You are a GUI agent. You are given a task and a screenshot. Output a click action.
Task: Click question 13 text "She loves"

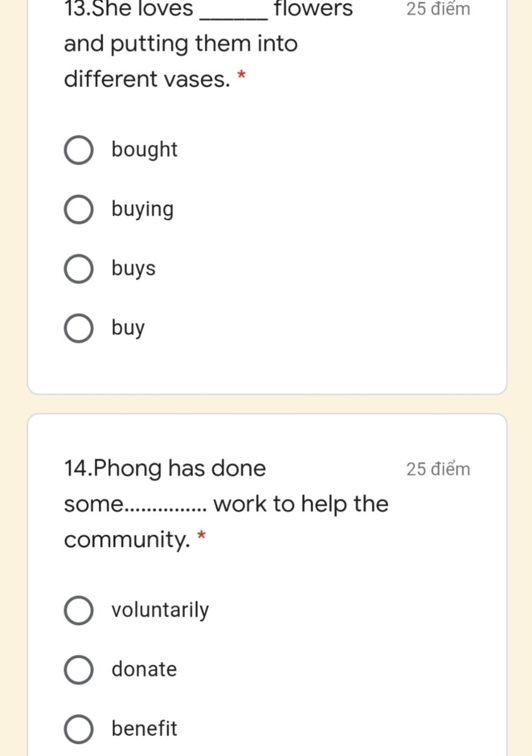[142, 9]
